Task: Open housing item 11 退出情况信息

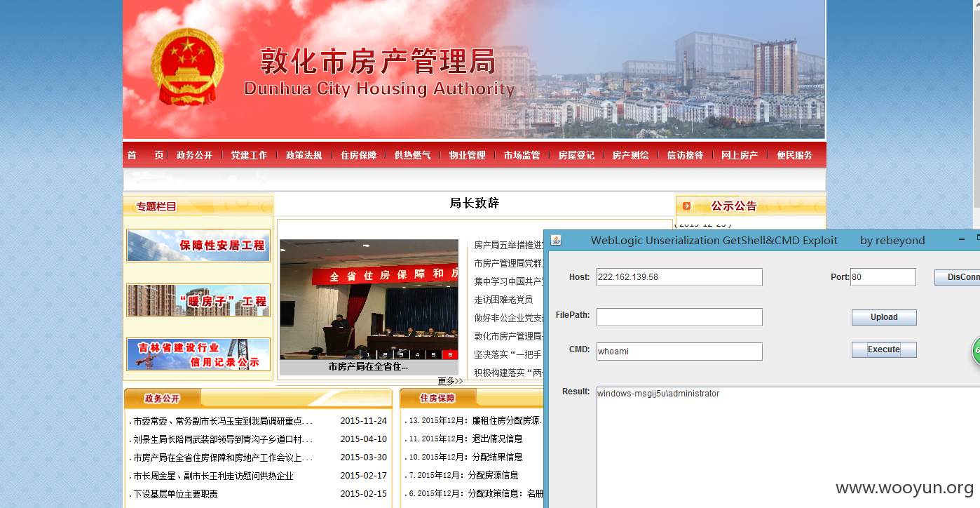Action: click(465, 439)
